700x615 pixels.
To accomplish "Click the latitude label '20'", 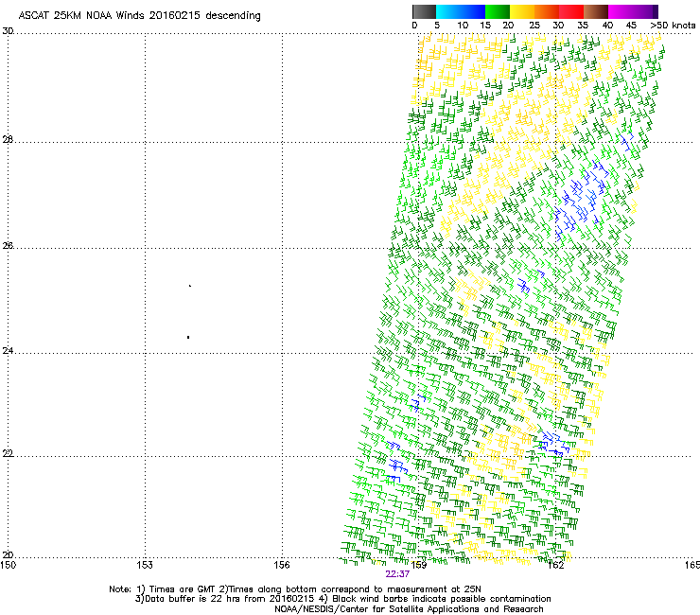I will [x=8, y=555].
